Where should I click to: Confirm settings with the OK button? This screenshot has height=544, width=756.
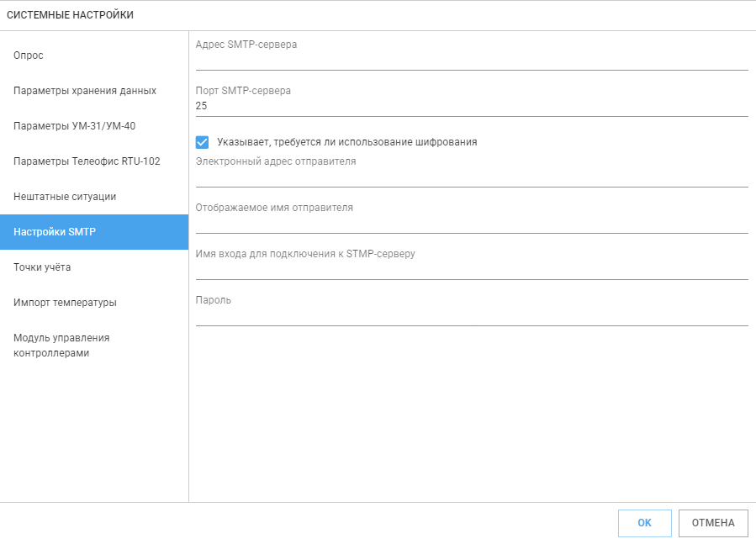[645, 523]
